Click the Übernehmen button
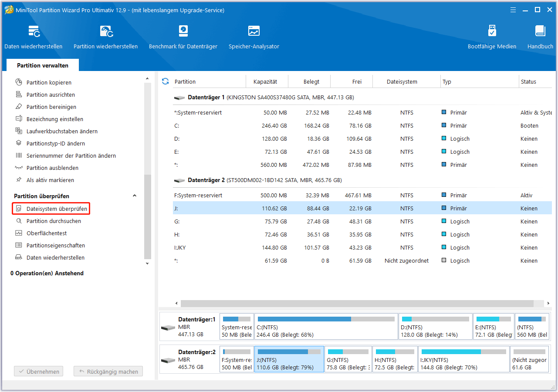 [39, 372]
